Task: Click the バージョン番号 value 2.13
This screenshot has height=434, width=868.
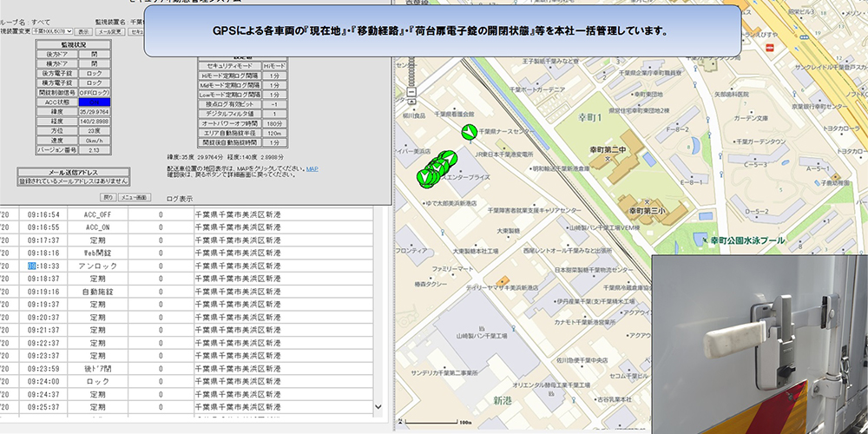Action: tap(95, 149)
